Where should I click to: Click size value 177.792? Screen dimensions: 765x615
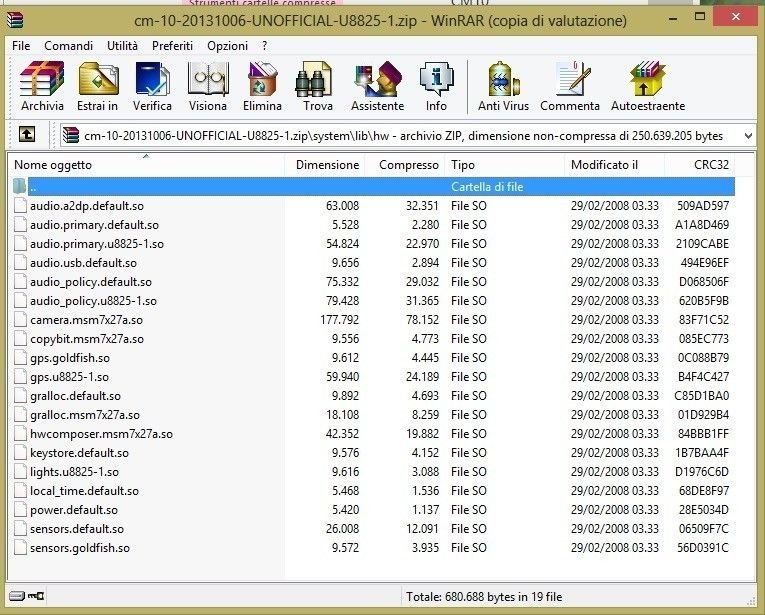point(340,320)
